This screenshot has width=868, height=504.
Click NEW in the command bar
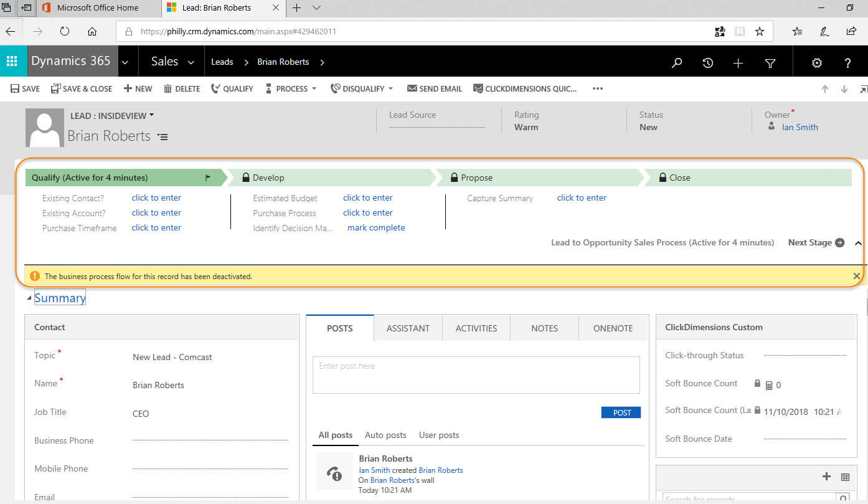[138, 89]
